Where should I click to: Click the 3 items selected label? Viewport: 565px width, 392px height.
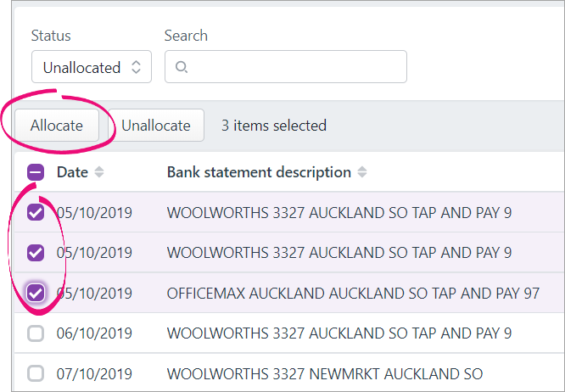pos(273,126)
